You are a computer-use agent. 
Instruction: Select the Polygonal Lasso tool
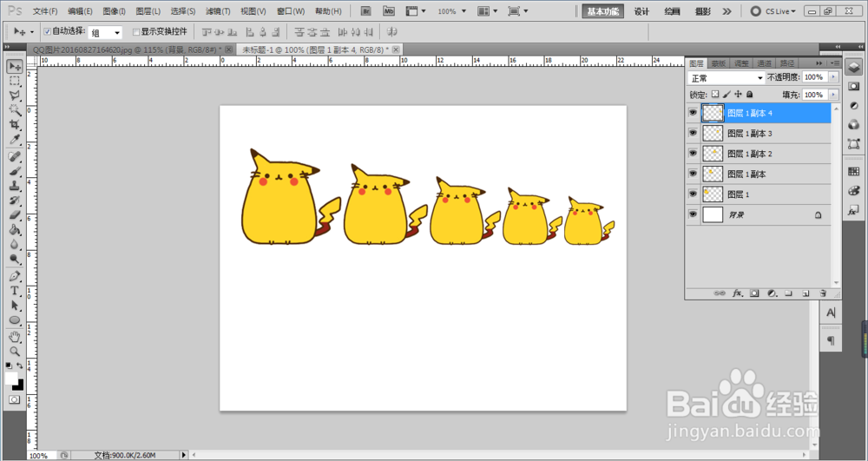[15, 95]
